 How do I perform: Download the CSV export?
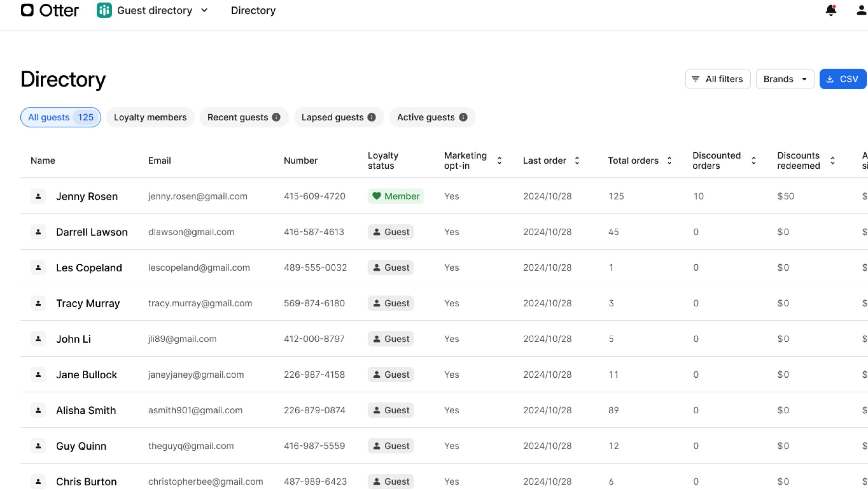tap(843, 79)
